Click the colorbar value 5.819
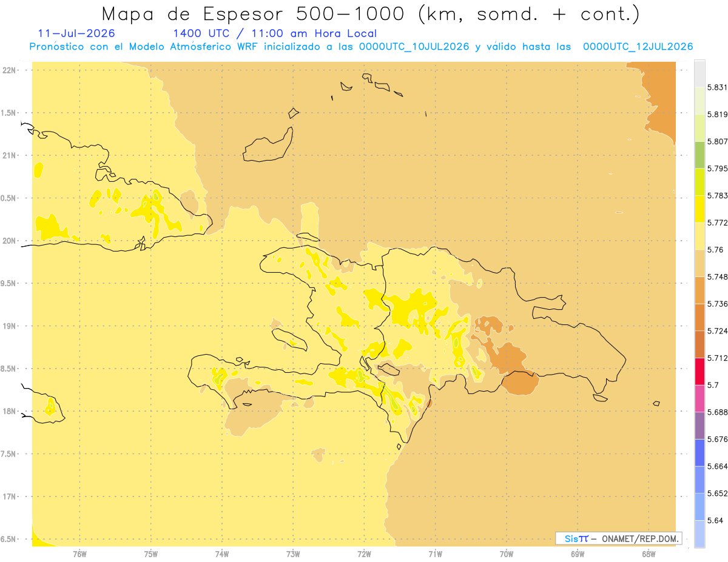 717,115
